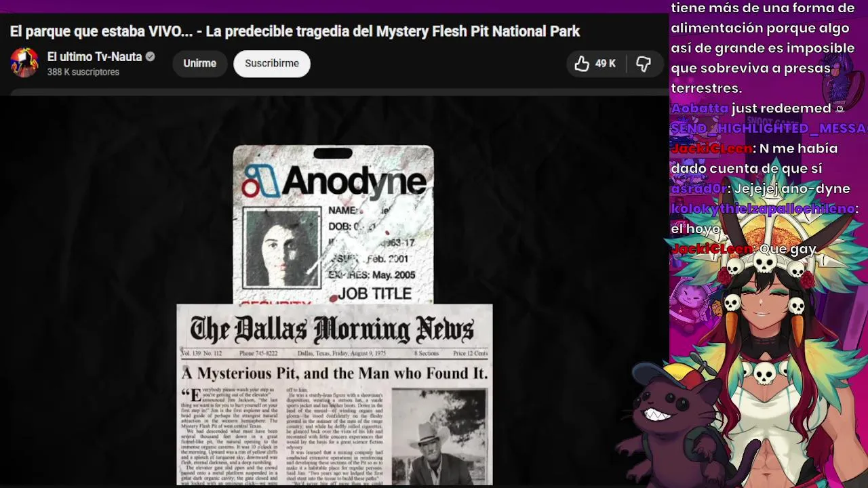868x488 pixels.
Task: Click the 388 K suscriptores text
Action: click(x=83, y=72)
